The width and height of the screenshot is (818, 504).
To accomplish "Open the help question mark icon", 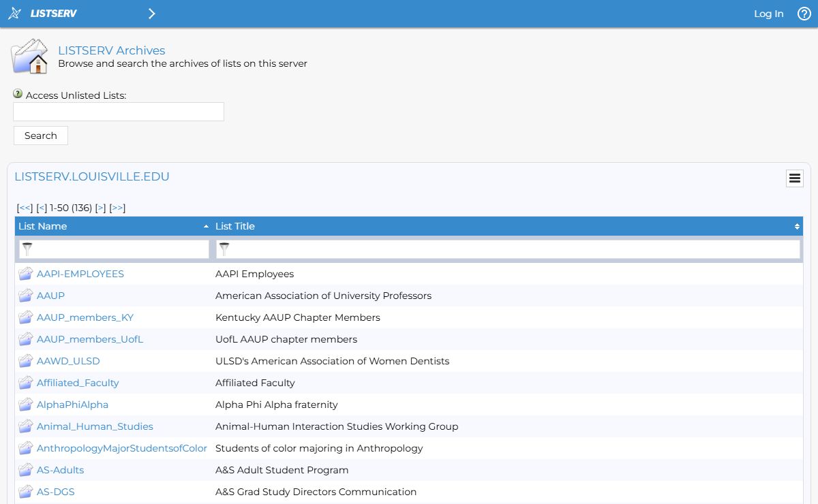I will point(804,14).
